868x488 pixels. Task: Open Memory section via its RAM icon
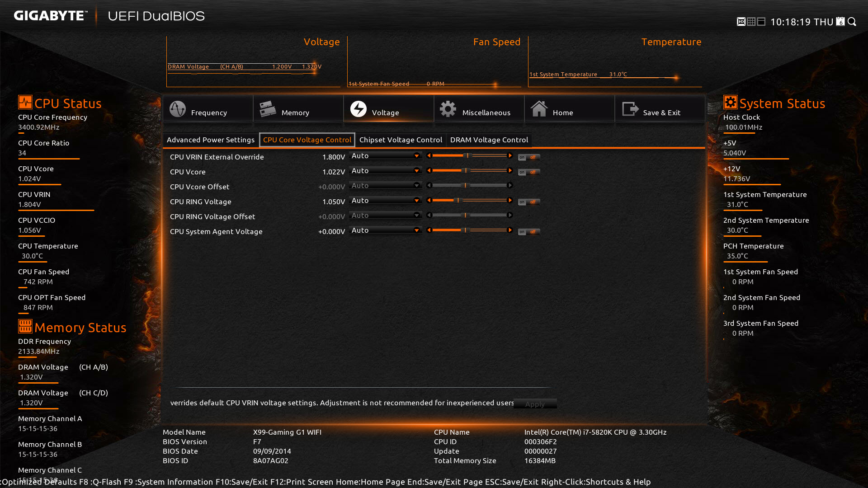tap(268, 109)
